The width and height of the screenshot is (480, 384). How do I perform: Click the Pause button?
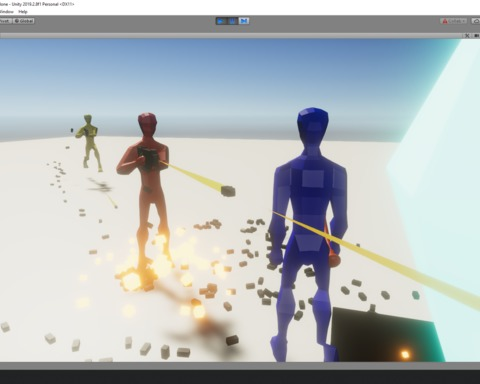[x=232, y=21]
